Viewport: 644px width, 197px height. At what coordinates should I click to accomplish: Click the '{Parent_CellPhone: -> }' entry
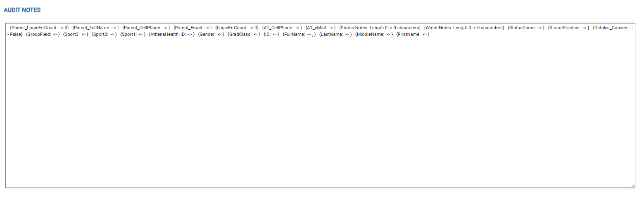(x=146, y=27)
